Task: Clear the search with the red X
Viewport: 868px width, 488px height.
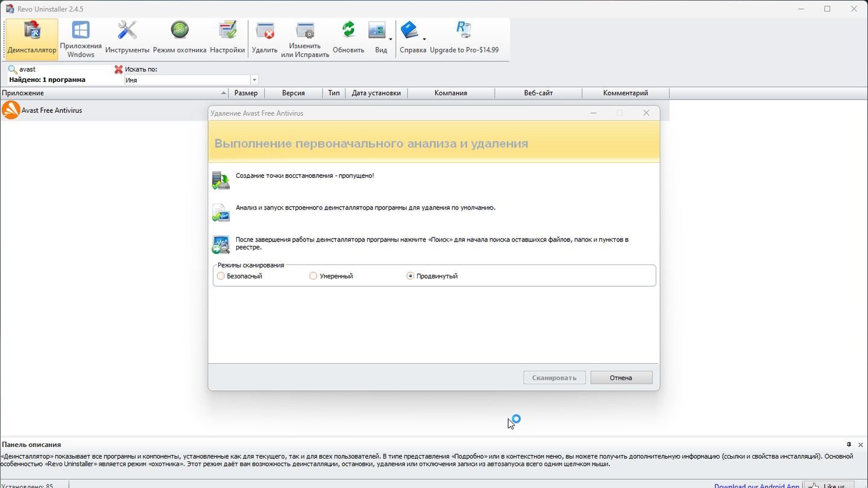Action: [119, 69]
